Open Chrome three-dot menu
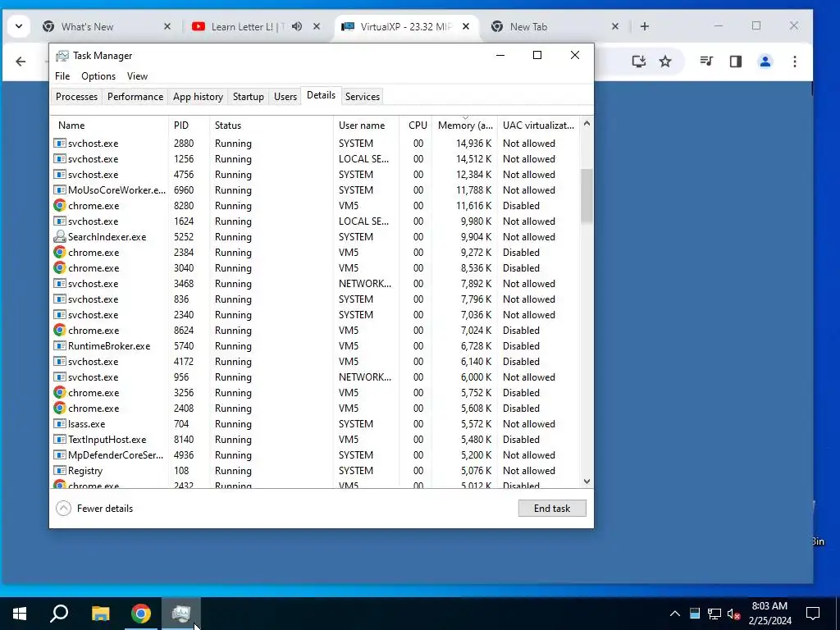This screenshot has width=840, height=630. [794, 62]
